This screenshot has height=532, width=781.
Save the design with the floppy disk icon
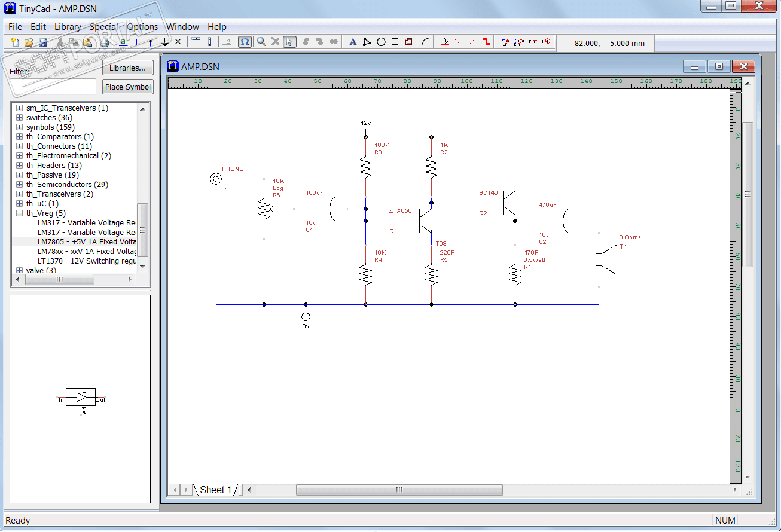click(x=42, y=42)
